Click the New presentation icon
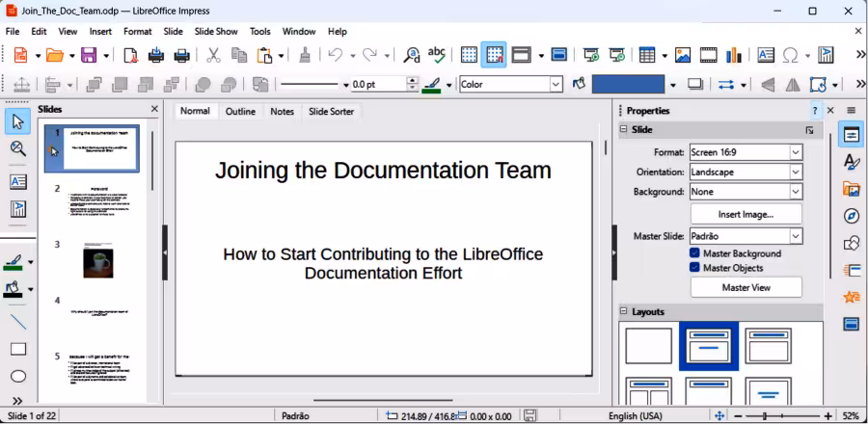 (20, 55)
